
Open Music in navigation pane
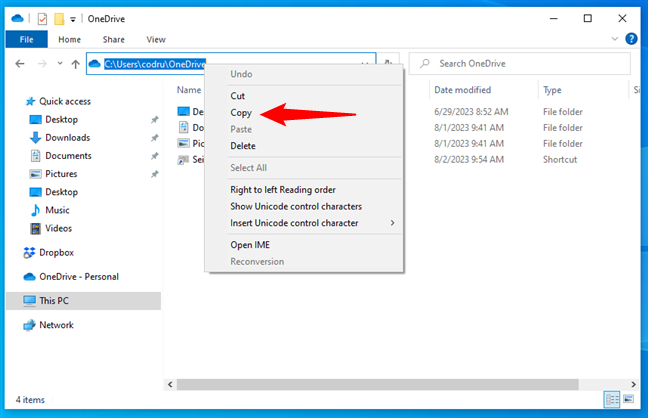57,210
